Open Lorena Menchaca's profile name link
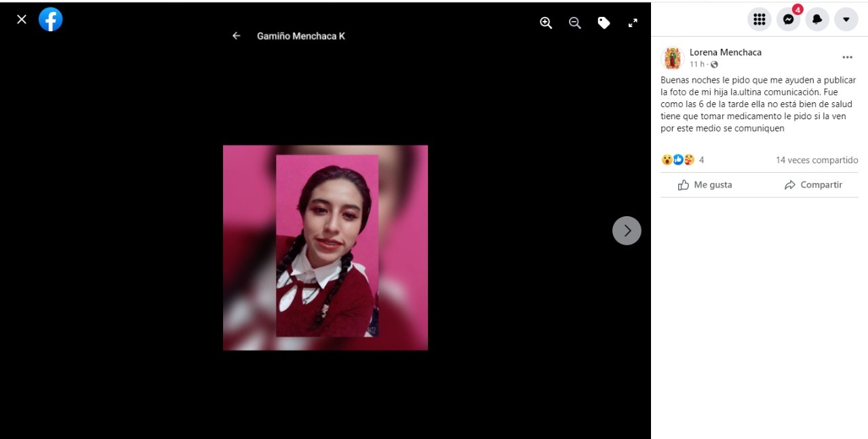The height and width of the screenshot is (439, 868). pyautogui.click(x=725, y=52)
